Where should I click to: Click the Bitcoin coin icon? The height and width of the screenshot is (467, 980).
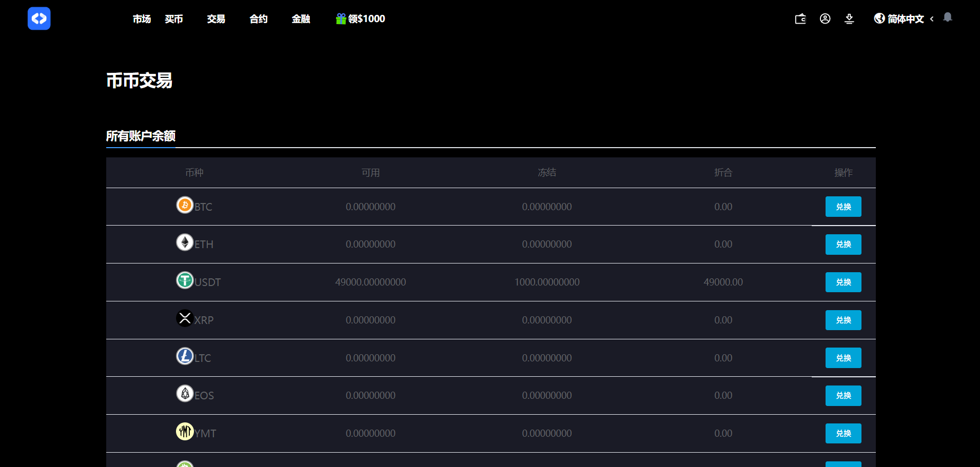[185, 205]
